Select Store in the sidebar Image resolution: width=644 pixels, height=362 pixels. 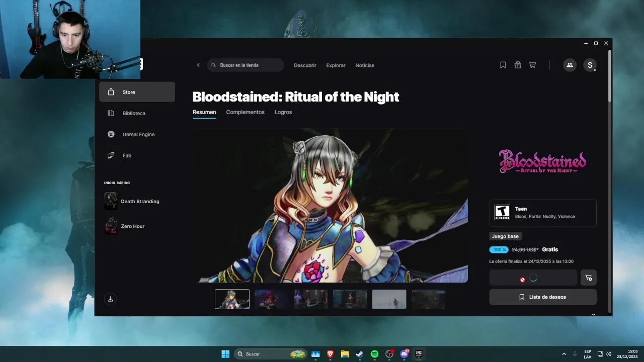[137, 92]
